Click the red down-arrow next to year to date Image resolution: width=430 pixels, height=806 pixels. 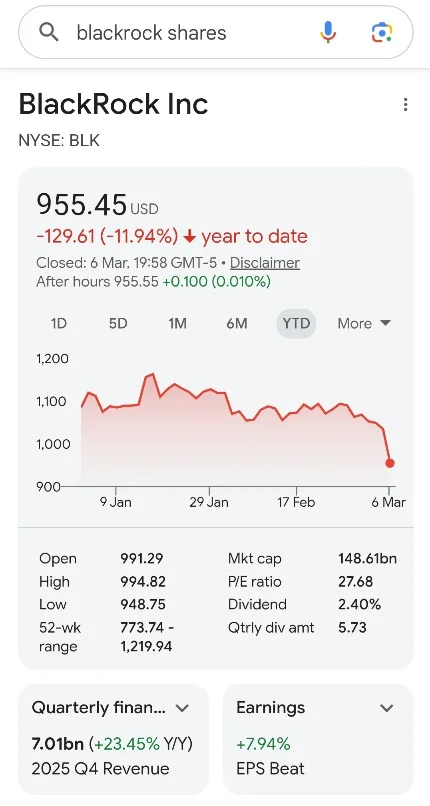click(x=190, y=237)
